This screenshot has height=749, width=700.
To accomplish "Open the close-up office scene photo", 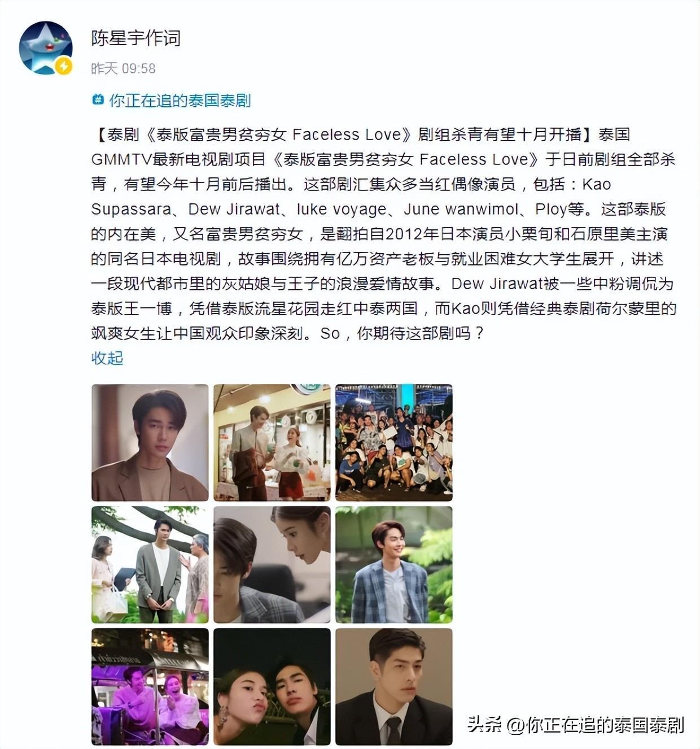I will 272,564.
